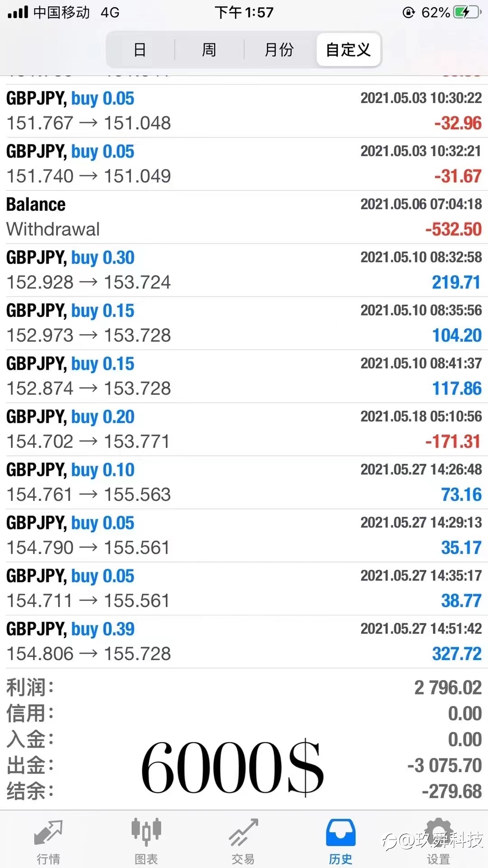The width and height of the screenshot is (488, 868).
Task: Open the GBPJPY buy 0.39 trade
Action: [244, 642]
